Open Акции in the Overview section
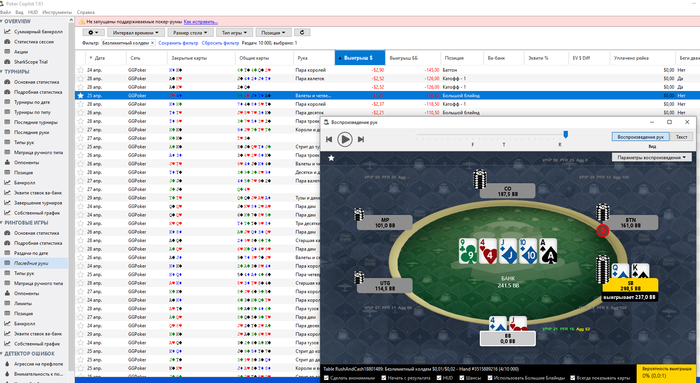 point(21,52)
